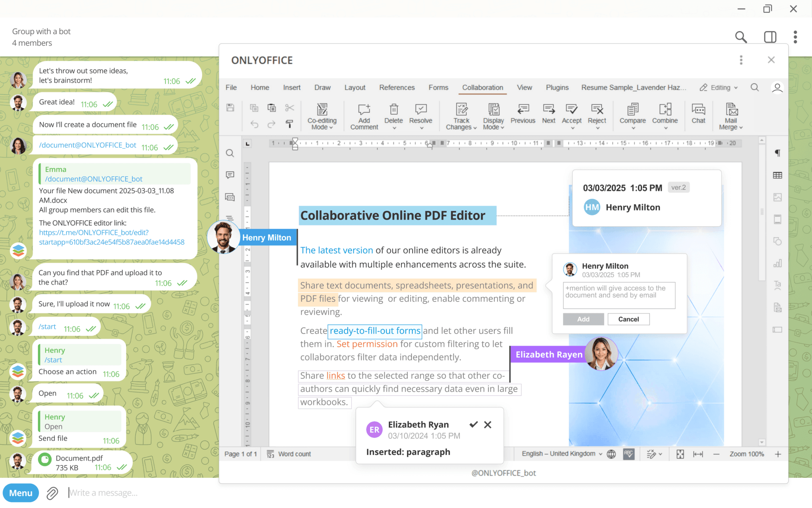Click the Add button in the mention popup
The image size is (812, 508).
[x=583, y=319]
